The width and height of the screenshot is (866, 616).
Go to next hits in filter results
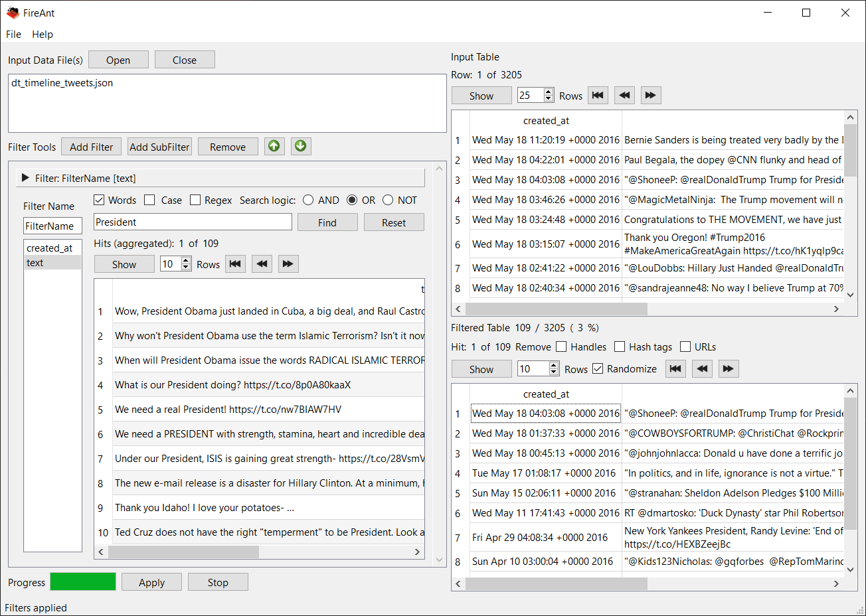(288, 264)
